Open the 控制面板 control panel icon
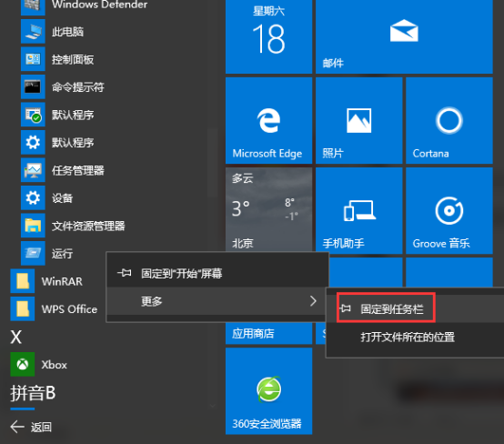 tap(33, 59)
